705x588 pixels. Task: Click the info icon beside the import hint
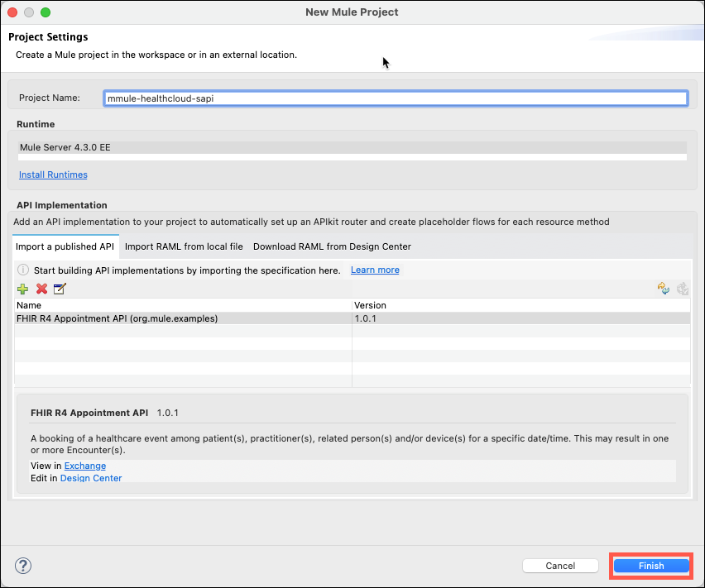click(x=23, y=270)
